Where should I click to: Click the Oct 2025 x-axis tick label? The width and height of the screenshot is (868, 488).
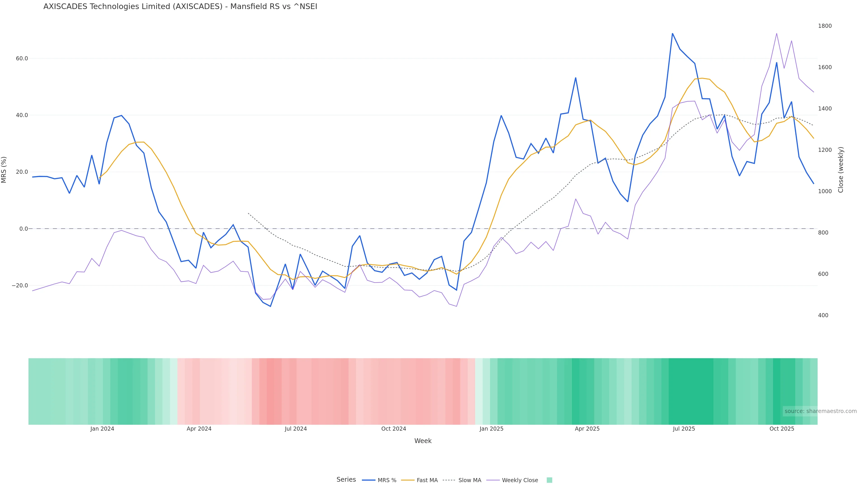click(782, 429)
